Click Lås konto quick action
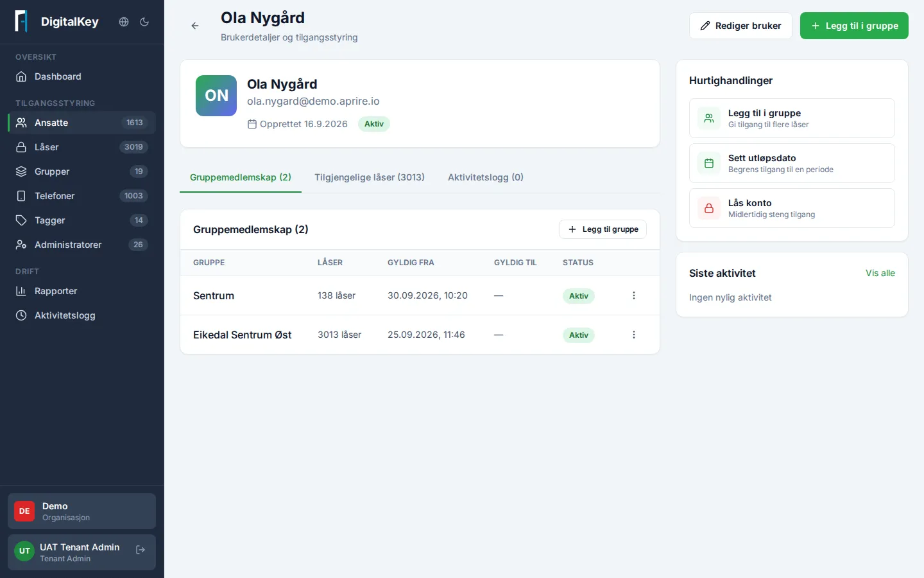Image resolution: width=924 pixels, height=578 pixels. coord(792,208)
